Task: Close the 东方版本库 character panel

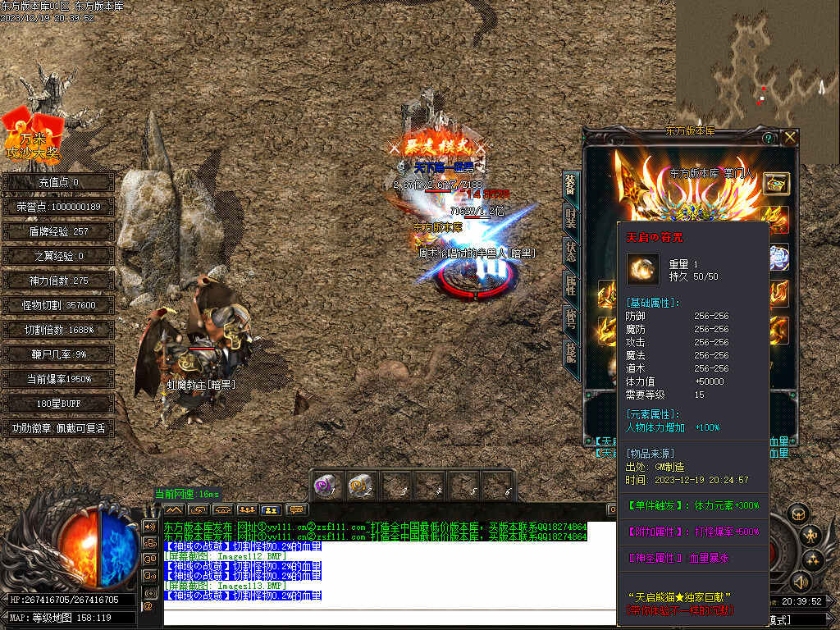Action: pyautogui.click(x=790, y=138)
